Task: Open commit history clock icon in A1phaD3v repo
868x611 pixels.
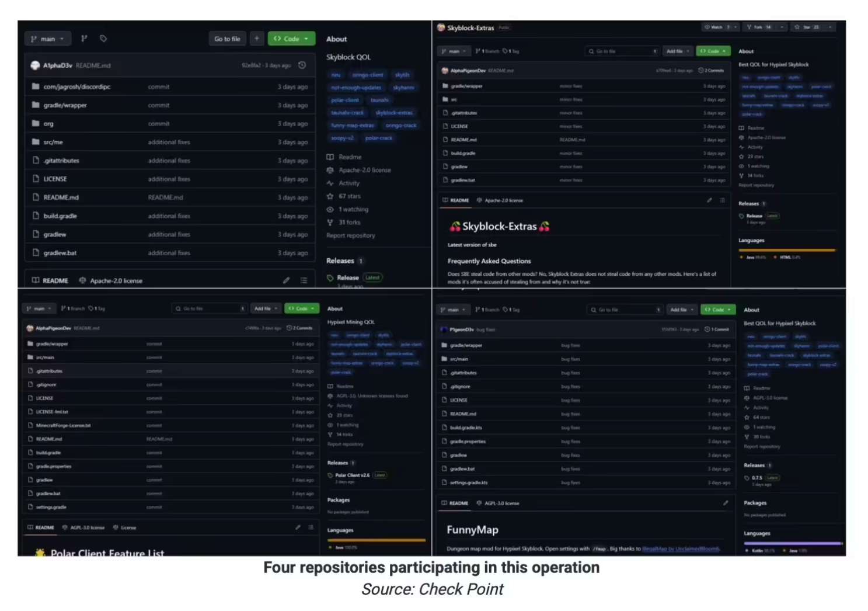Action: tap(302, 65)
